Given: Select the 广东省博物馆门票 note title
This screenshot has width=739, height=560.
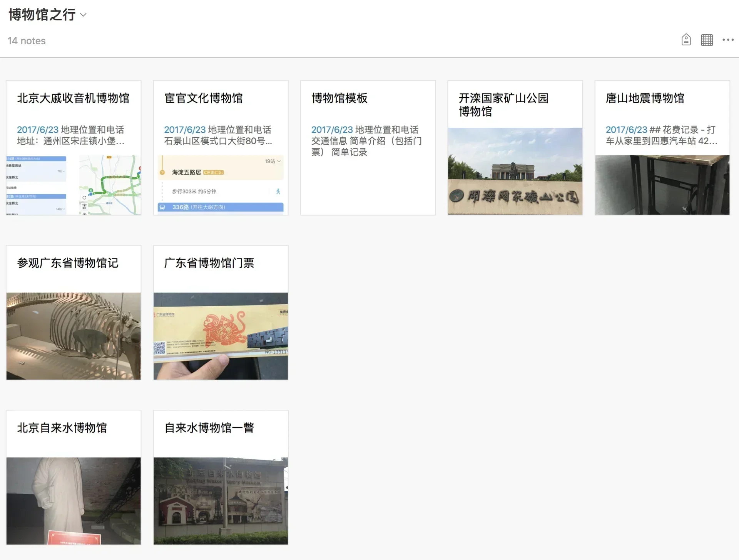Looking at the screenshot, I should (x=209, y=263).
